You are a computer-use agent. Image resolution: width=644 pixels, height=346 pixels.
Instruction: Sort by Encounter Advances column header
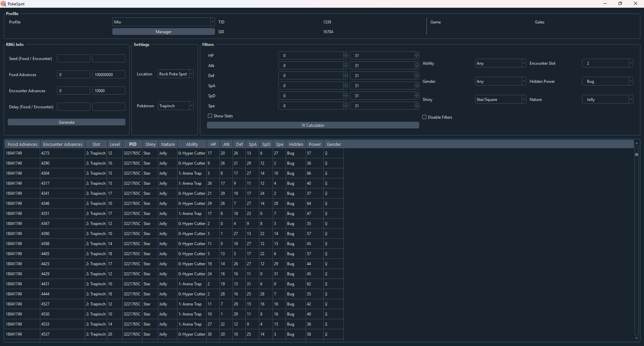tap(63, 144)
